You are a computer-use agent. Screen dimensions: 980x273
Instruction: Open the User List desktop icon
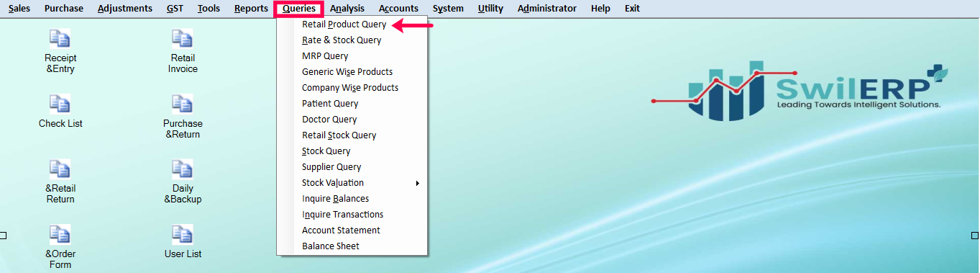point(183,242)
